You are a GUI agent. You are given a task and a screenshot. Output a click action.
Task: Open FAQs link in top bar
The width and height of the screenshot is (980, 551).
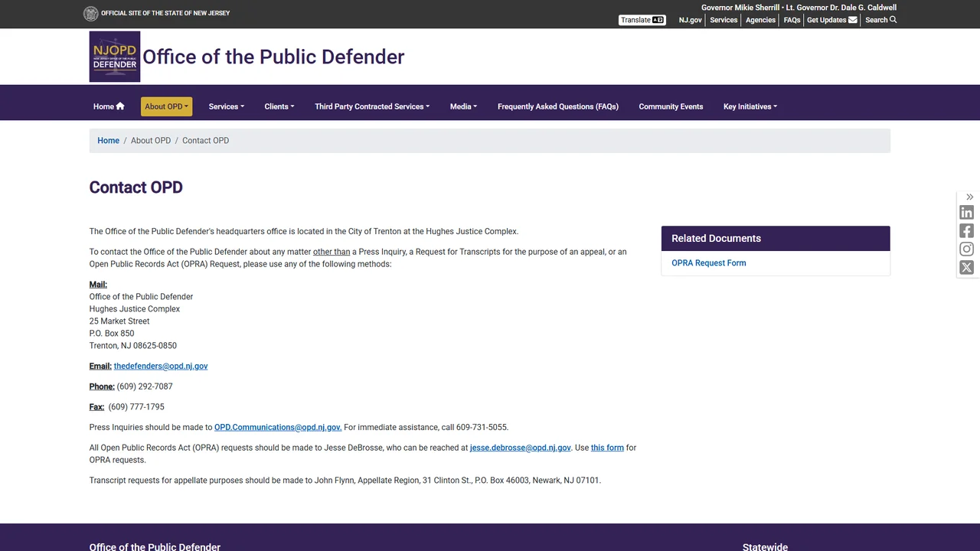(x=792, y=20)
